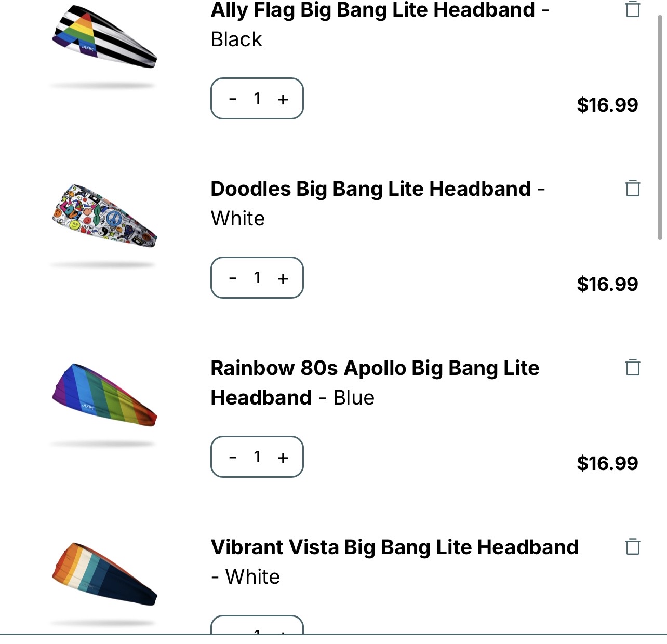The height and width of the screenshot is (644, 667).
Task: Open Doodles Big Bang Lite Headband link
Action: point(370,189)
